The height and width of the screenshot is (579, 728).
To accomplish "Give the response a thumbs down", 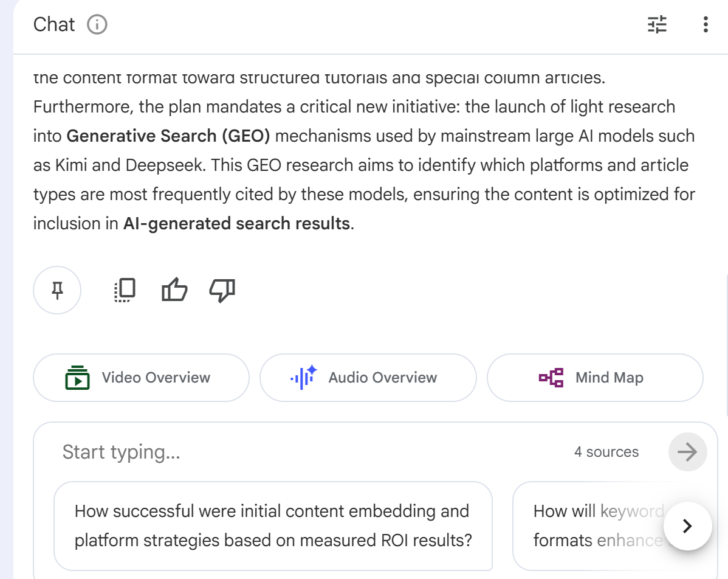I will (222, 291).
